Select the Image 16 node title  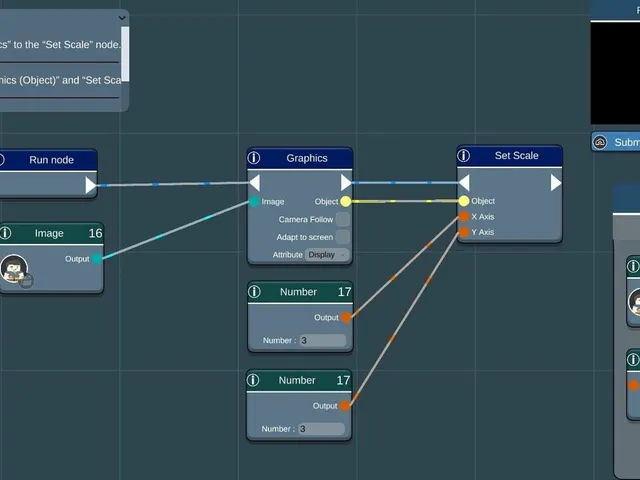tap(51, 233)
